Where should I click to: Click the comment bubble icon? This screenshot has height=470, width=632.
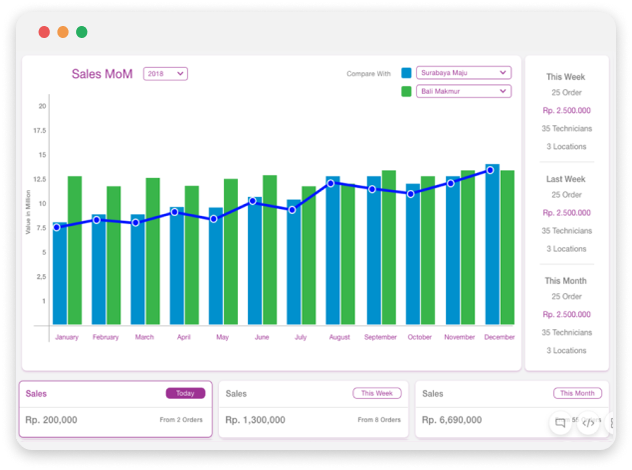[560, 423]
